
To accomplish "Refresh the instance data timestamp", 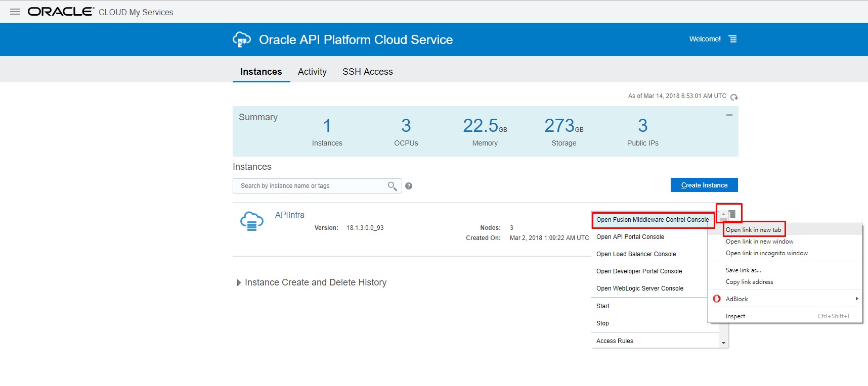I will tap(734, 97).
